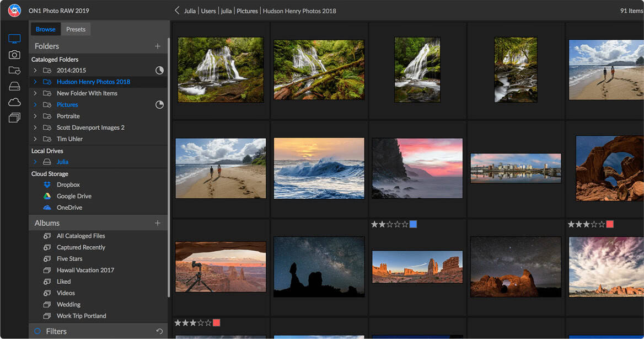Screen dimensions: 644x339
Task: Open the Hawaii Vacation 2017 album
Action: click(85, 271)
